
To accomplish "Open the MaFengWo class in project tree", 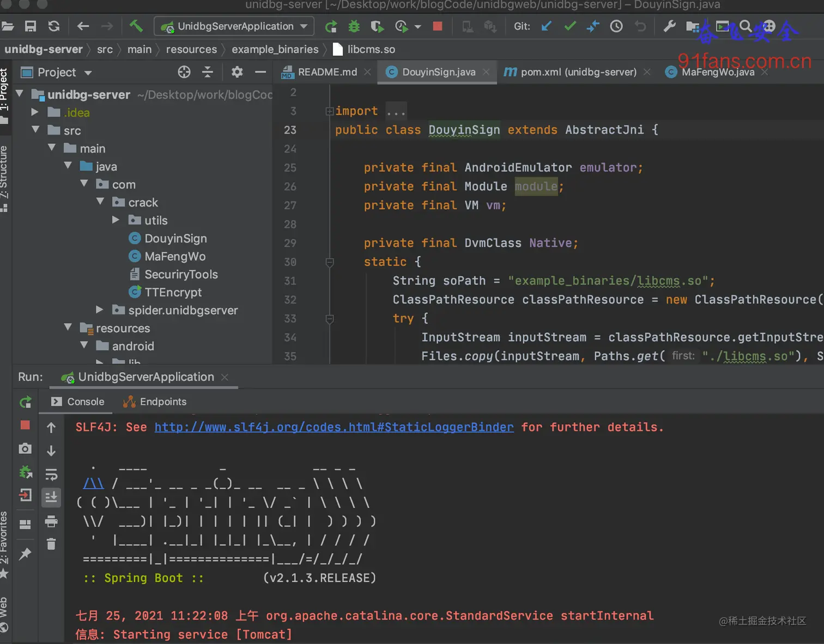I will tap(174, 256).
